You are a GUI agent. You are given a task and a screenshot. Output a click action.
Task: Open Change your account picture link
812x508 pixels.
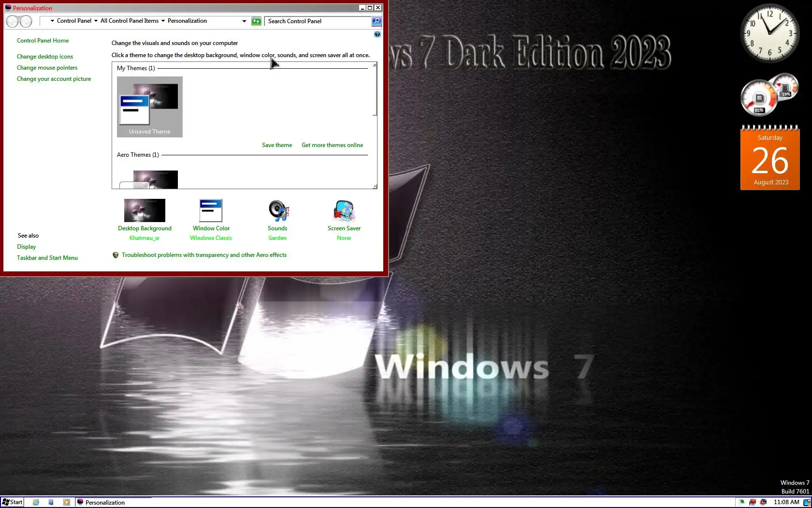point(54,79)
